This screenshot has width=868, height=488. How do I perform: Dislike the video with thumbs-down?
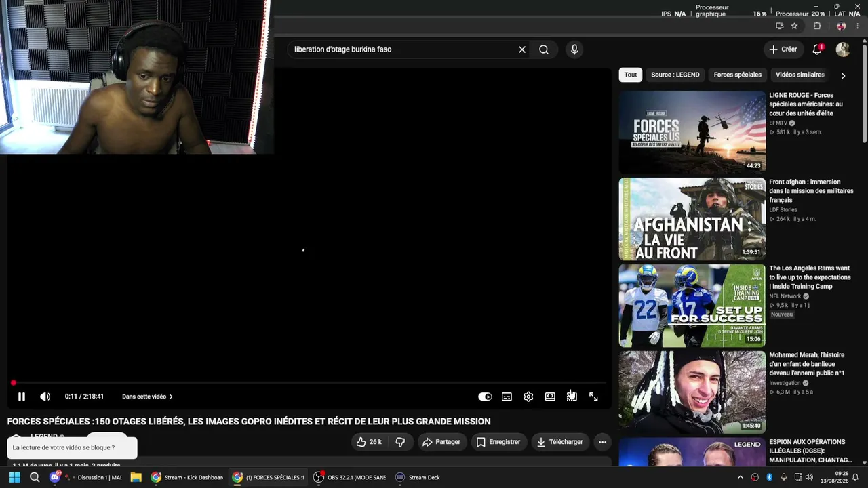[400, 442]
